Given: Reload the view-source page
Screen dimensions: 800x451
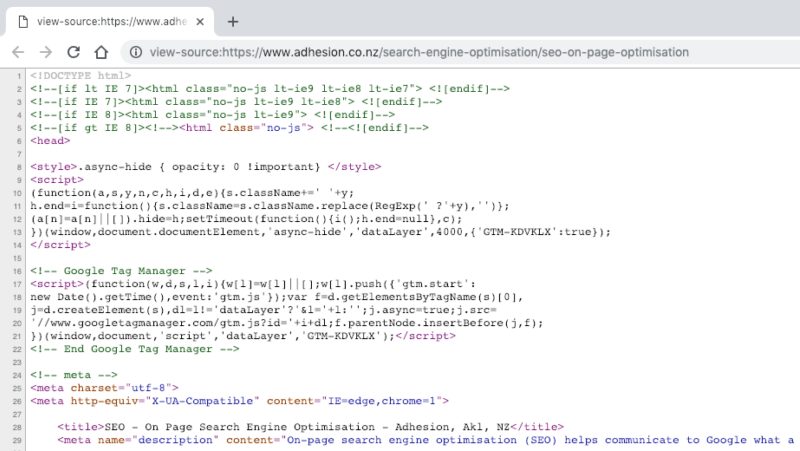Looking at the screenshot, I should click(73, 52).
